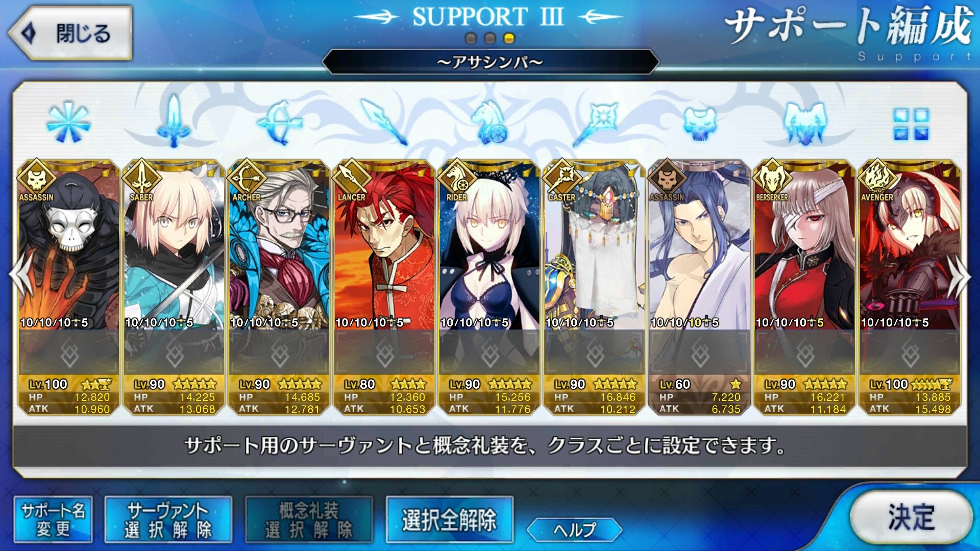Viewport: 980px width, 551px height.
Task: Select the Saber class sword icon
Action: [174, 121]
